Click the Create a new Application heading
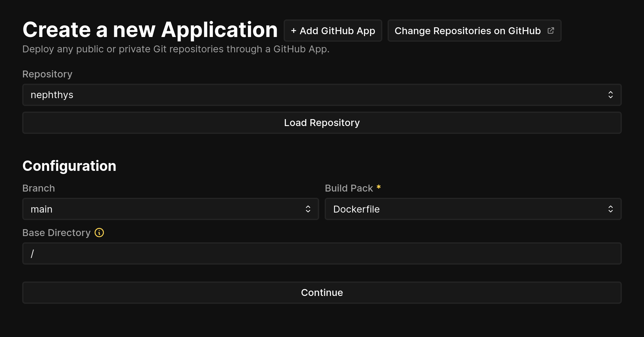This screenshot has height=337, width=644. (150, 30)
